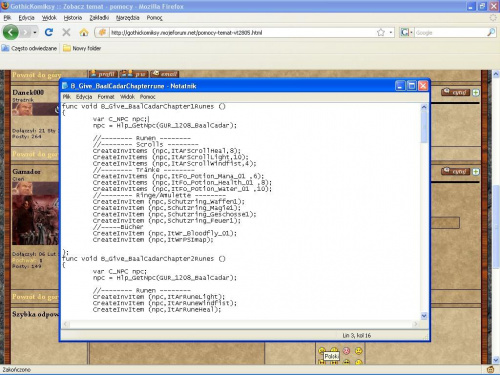Open Często odwiedzane bookmarks folder
The height and width of the screenshot is (375, 500).
(x=29, y=48)
